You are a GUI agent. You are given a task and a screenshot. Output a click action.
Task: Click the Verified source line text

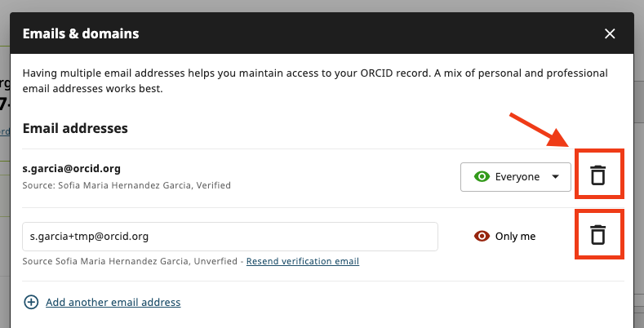coord(127,185)
